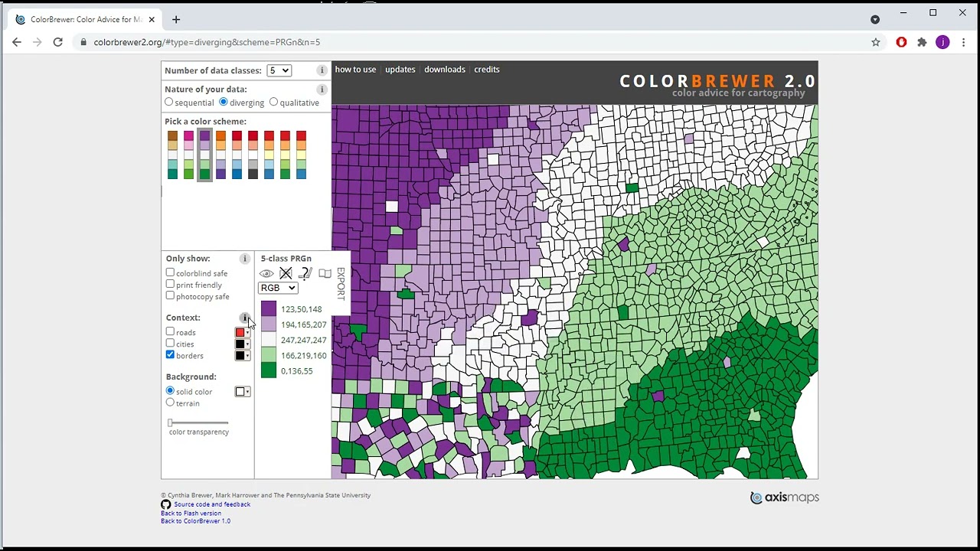980x551 pixels.
Task: Click the colorblind-safe eye icon
Action: click(266, 274)
